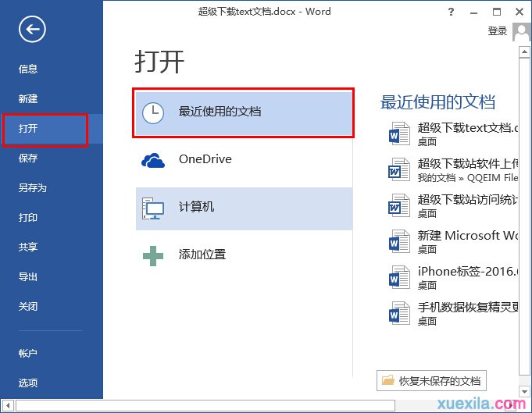Open recent file 超级下载站软件上传

[x=452, y=169]
